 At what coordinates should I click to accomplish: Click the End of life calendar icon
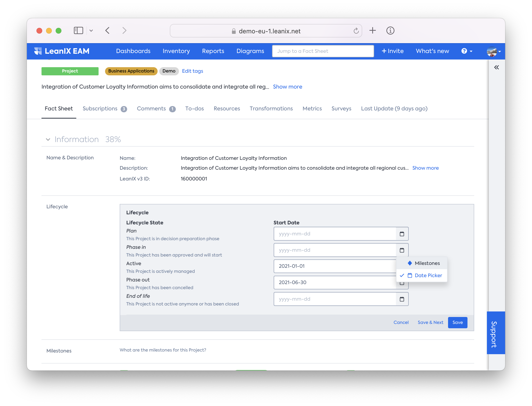402,299
